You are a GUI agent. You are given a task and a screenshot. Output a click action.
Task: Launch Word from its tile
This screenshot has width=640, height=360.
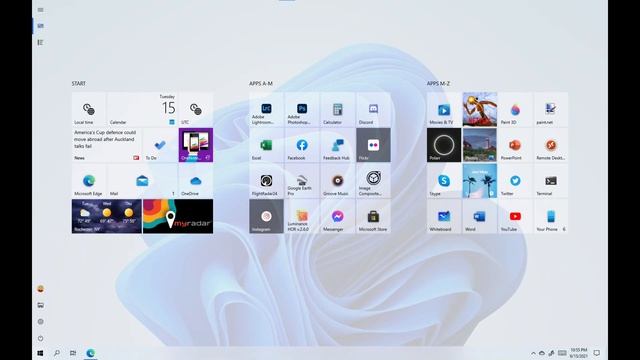point(480,216)
